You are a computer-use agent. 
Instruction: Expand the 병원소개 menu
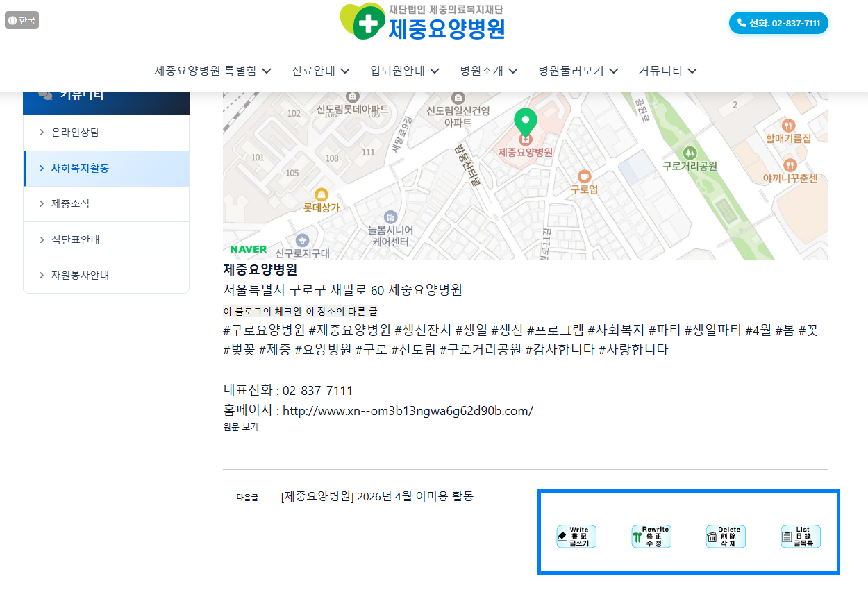489,71
